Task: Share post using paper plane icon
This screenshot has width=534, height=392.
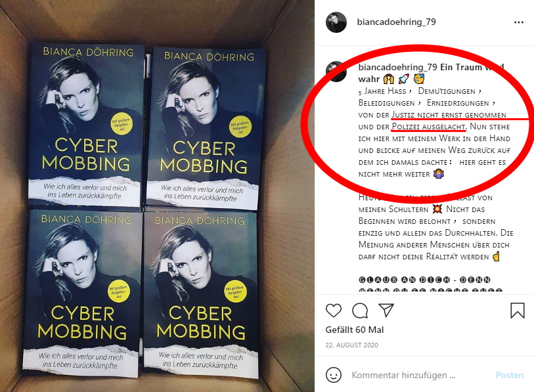Action: [x=386, y=311]
